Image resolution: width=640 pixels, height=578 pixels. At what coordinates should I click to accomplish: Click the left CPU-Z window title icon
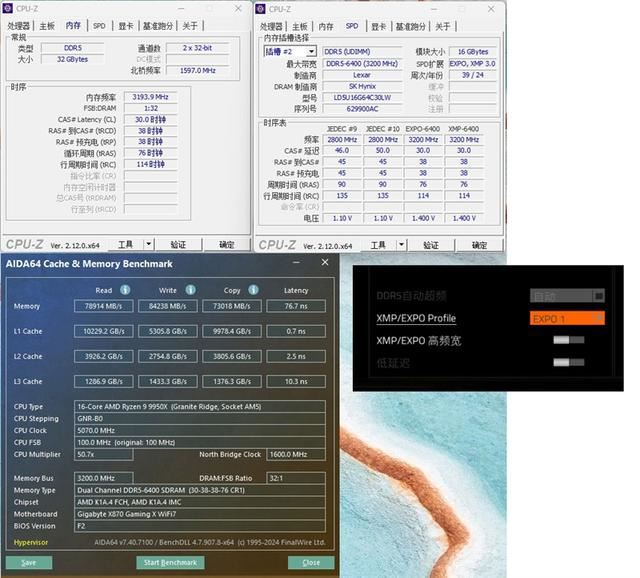(x=9, y=8)
